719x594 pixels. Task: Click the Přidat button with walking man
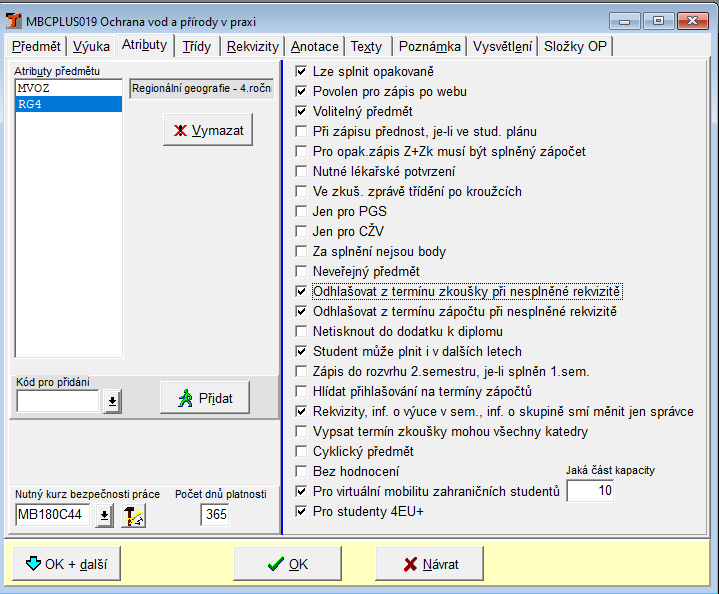click(x=205, y=398)
